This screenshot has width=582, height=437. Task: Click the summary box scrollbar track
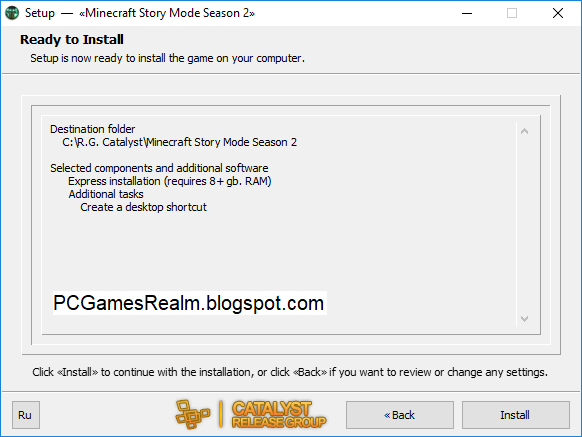(x=524, y=225)
